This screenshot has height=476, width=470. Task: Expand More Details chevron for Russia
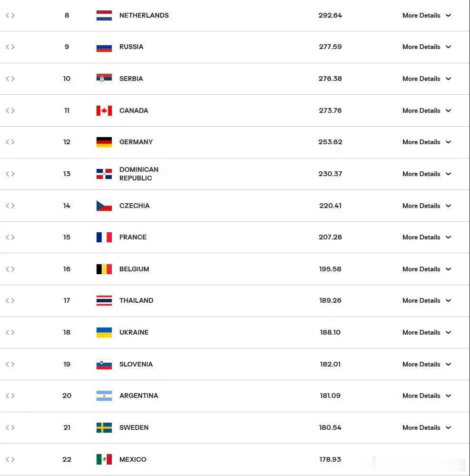click(448, 47)
